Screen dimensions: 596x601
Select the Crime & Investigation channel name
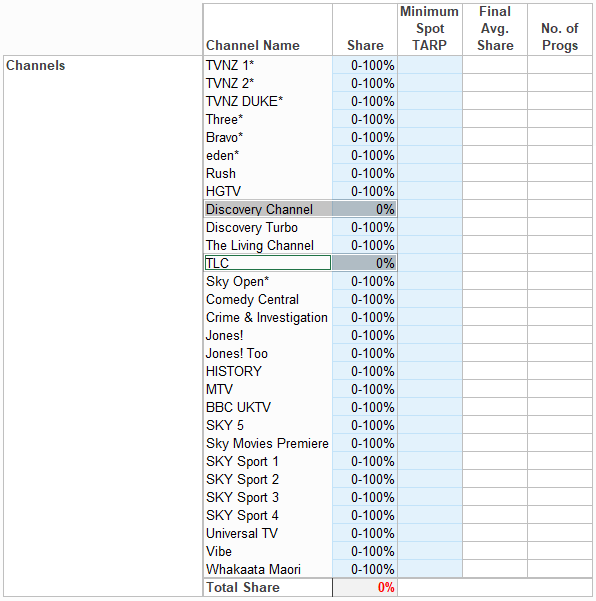coord(268,317)
